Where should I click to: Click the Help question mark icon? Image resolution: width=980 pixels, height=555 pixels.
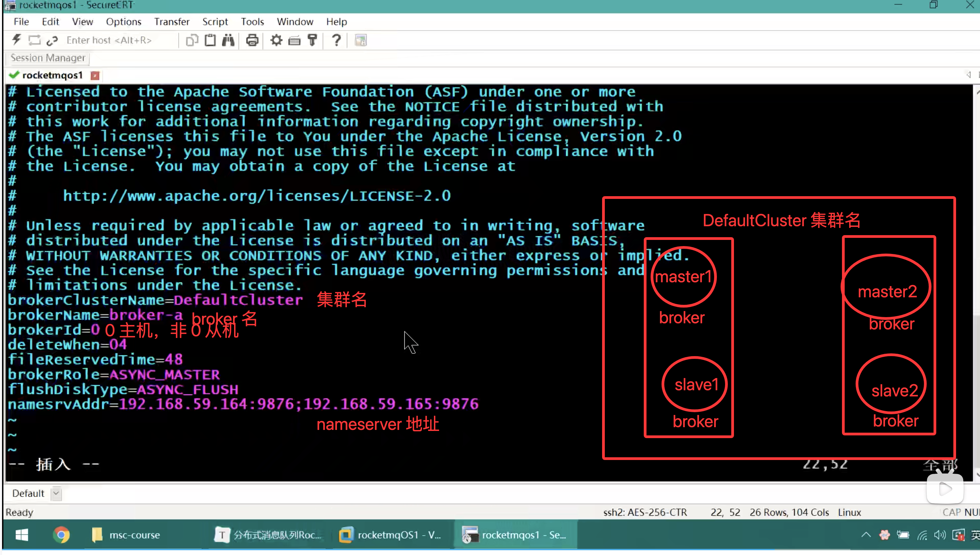pyautogui.click(x=336, y=40)
